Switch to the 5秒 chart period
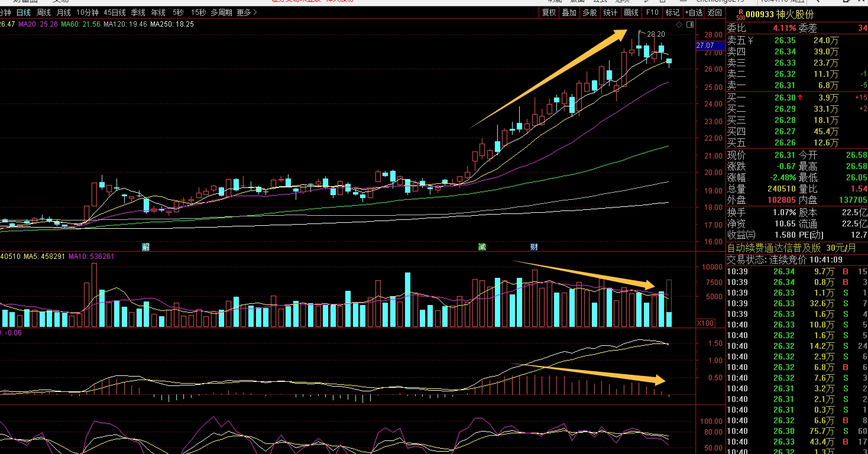 pos(178,12)
